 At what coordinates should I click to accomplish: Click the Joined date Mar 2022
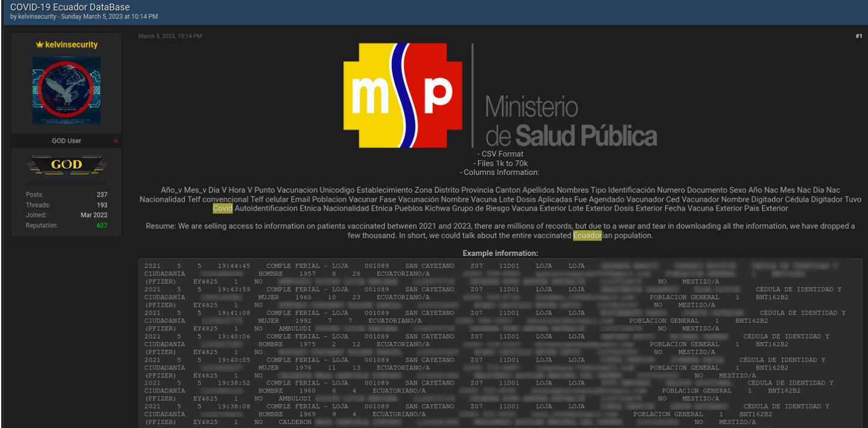94,215
